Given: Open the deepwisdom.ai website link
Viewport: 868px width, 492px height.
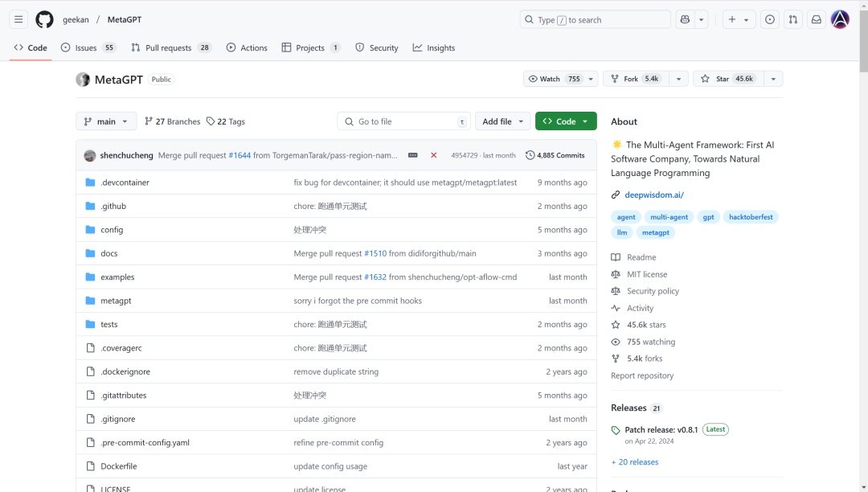Looking at the screenshot, I should [x=654, y=195].
